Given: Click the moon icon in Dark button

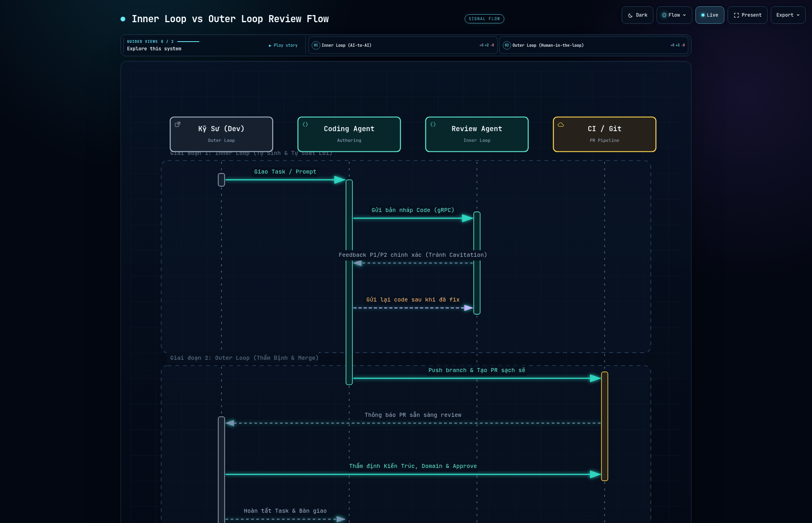Looking at the screenshot, I should point(630,15).
